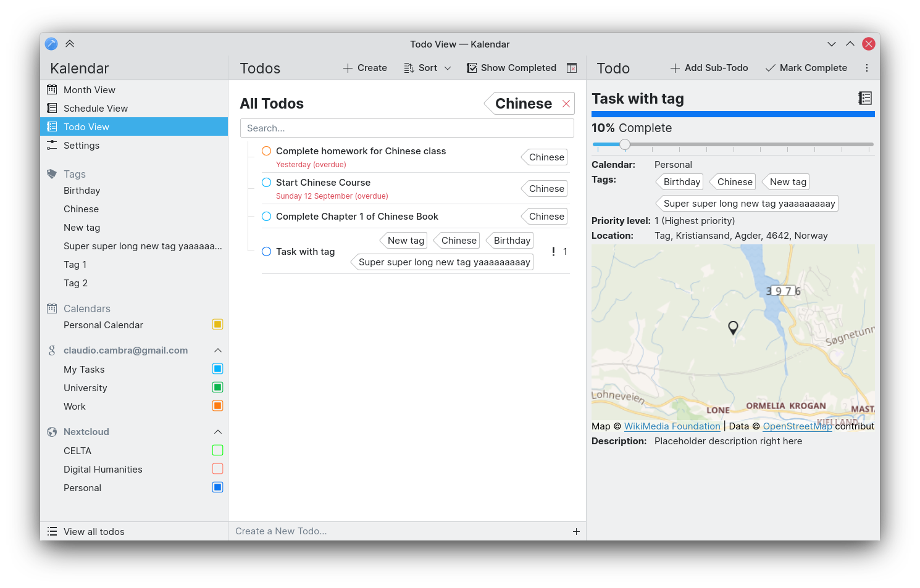Toggle Personal Calendar yellow checkbox
Screen dimensions: 920x588
coord(217,325)
